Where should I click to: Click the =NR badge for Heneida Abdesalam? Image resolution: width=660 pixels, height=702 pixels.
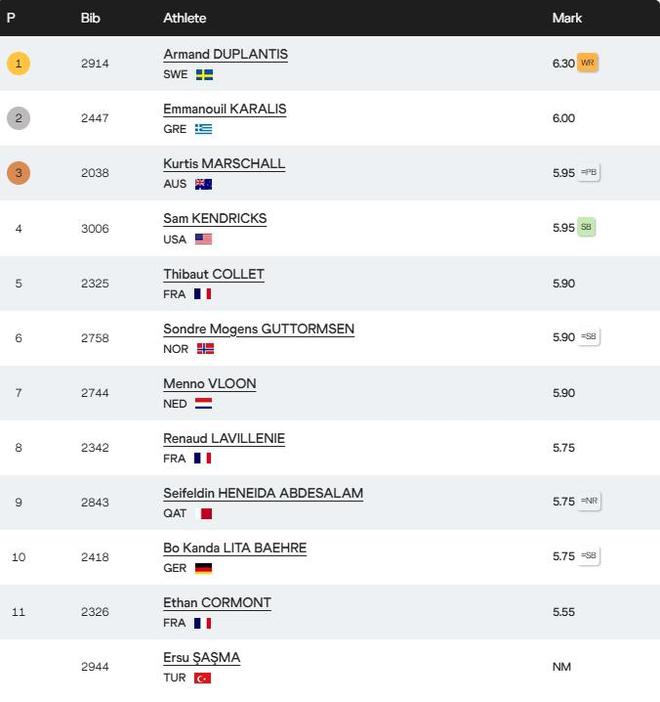tap(589, 501)
